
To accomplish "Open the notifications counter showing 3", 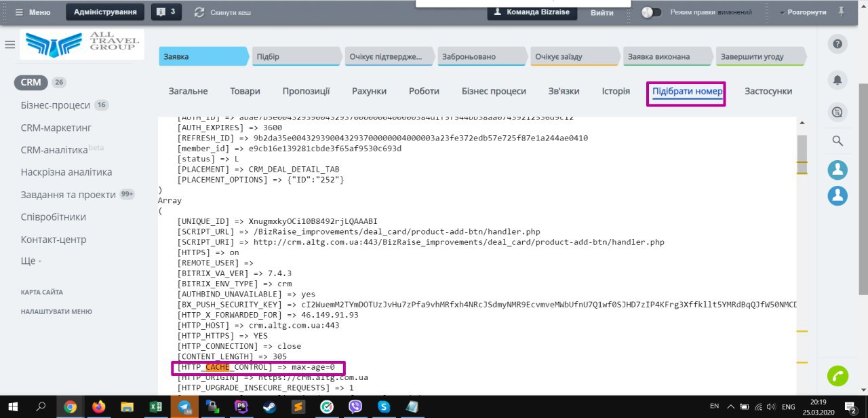I will point(166,12).
